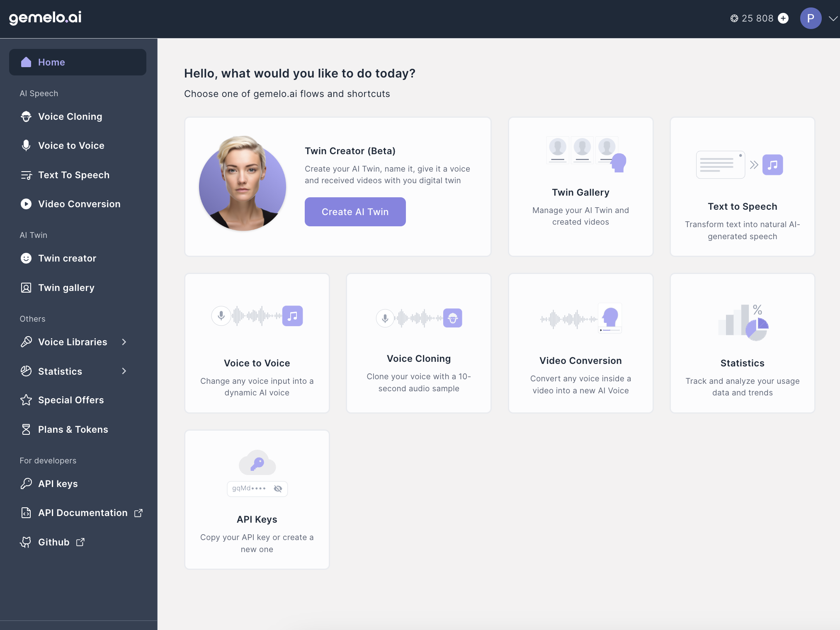Screen dimensions: 840x630
Task: Open the Twin Gallery card
Action: pyautogui.click(x=580, y=187)
